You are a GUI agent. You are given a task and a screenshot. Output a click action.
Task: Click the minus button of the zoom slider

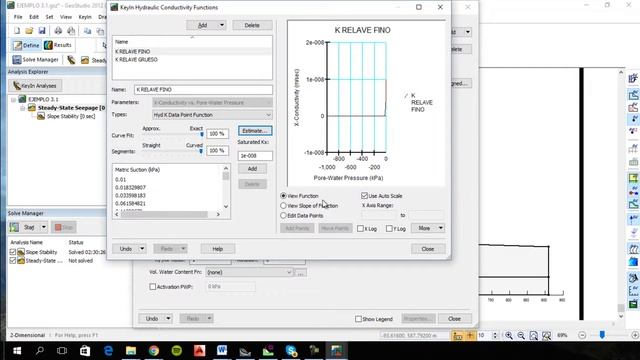click(582, 335)
